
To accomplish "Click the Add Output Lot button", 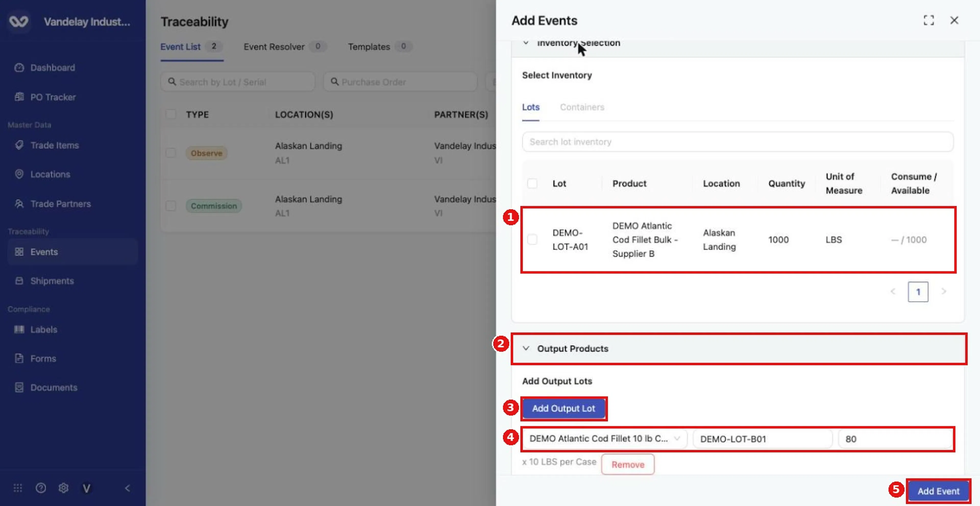I will [x=563, y=408].
